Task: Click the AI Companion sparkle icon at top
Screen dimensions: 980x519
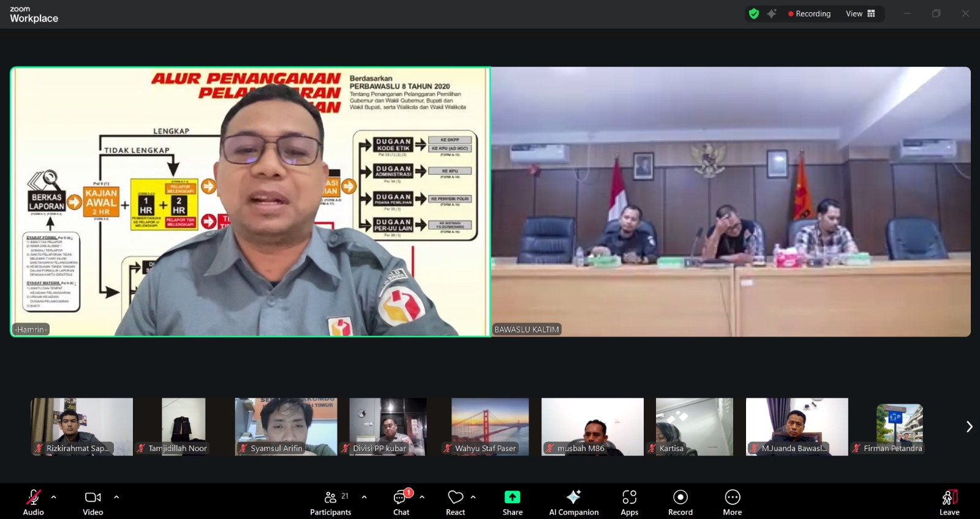Action: pyautogui.click(x=772, y=13)
